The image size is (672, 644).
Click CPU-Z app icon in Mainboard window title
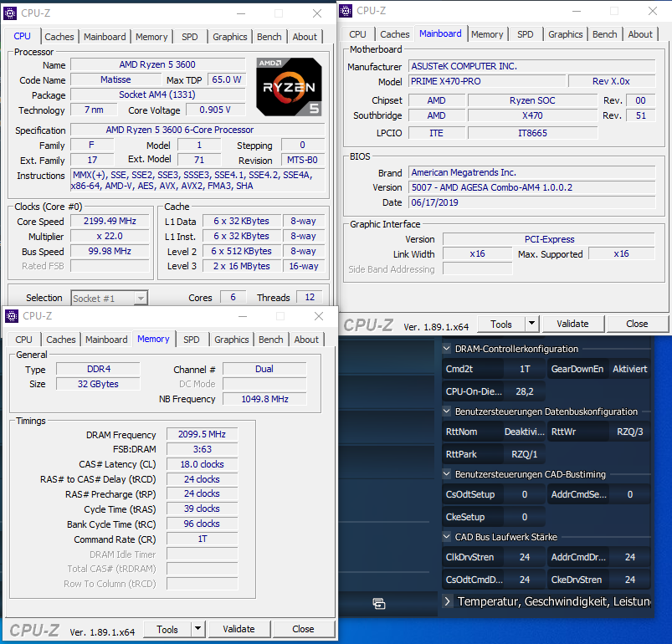pyautogui.click(x=346, y=11)
